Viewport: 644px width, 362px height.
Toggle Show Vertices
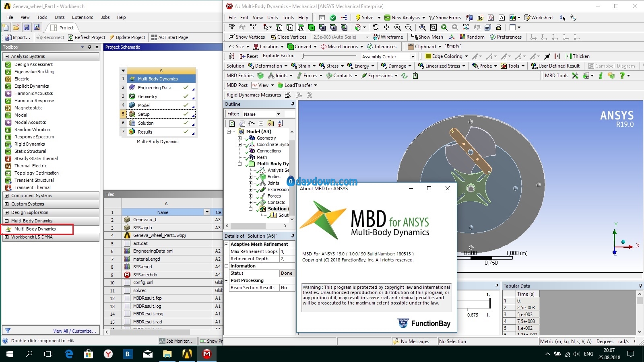pos(247,37)
